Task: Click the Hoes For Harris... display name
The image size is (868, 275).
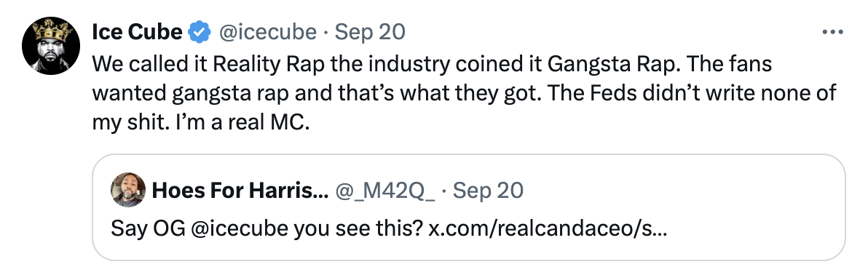Action: [240, 191]
